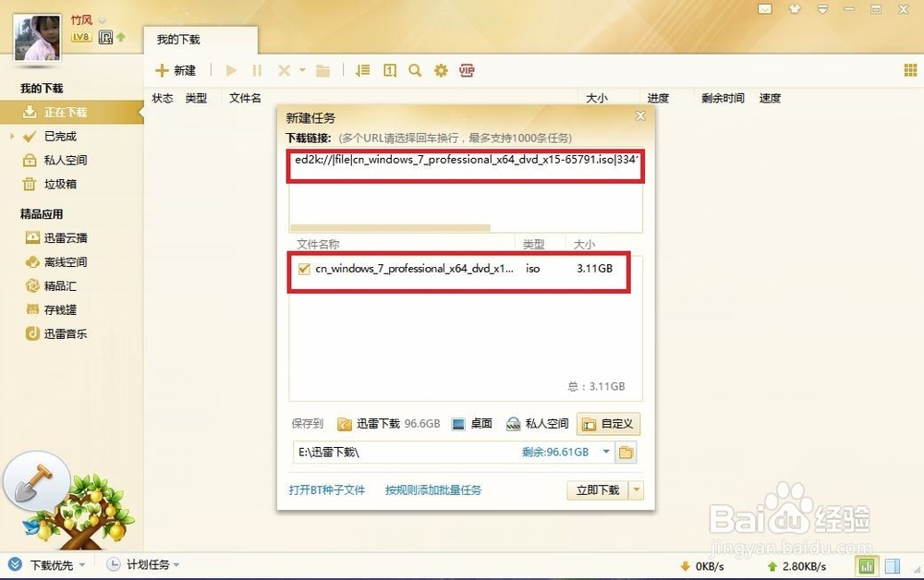Toggle checkbox for cn_windows_7 iso file
Screen dimensions: 924x580
coord(304,269)
